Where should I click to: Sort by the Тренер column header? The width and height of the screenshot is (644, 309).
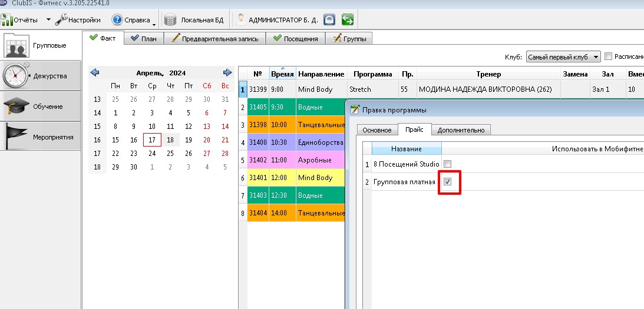tap(488, 74)
